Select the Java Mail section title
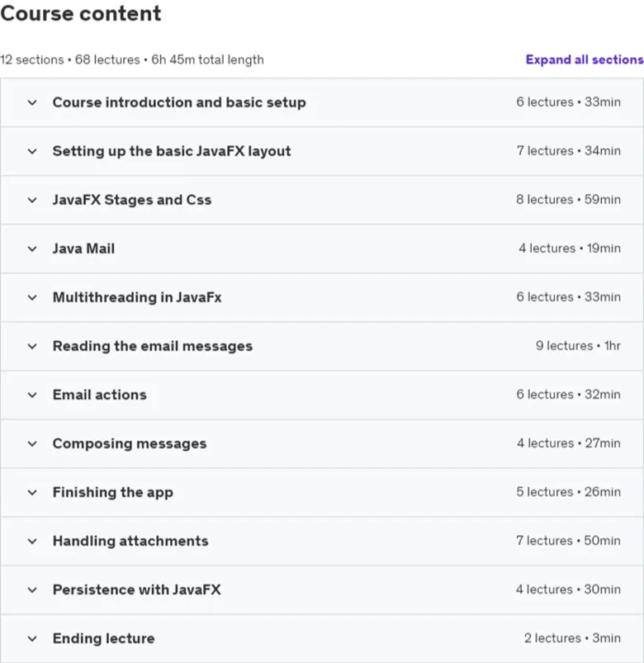The width and height of the screenshot is (644, 663). (83, 249)
